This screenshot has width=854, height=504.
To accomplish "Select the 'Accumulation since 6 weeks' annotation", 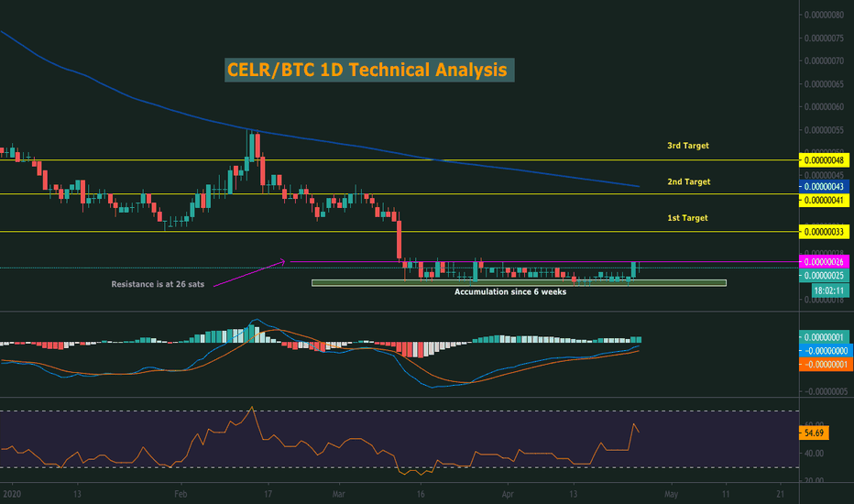I will pos(510,291).
